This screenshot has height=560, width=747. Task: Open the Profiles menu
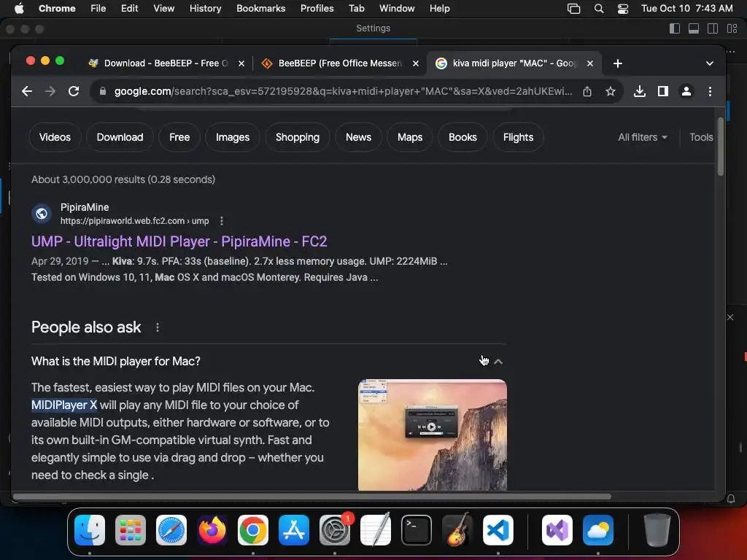(317, 8)
